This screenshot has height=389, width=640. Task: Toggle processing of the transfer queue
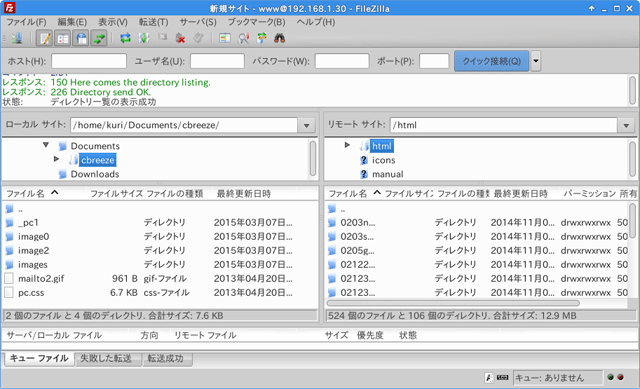[x=144, y=38]
